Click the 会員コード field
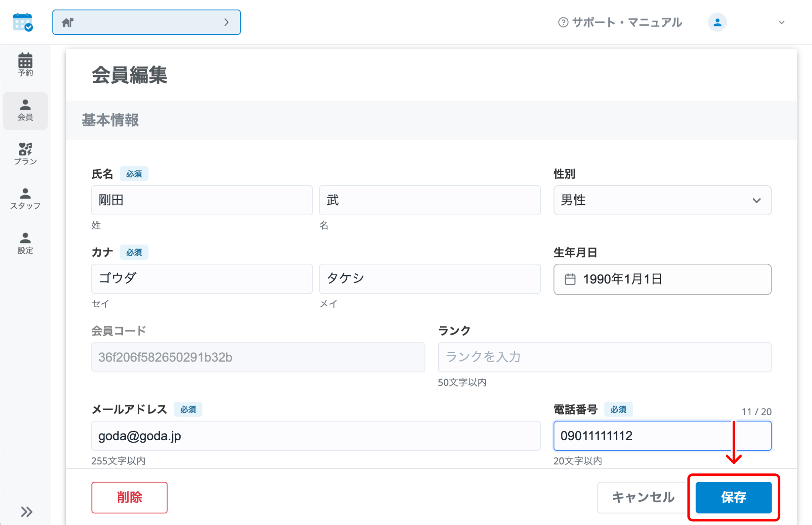Viewport: 812px width, 525px height. click(258, 357)
